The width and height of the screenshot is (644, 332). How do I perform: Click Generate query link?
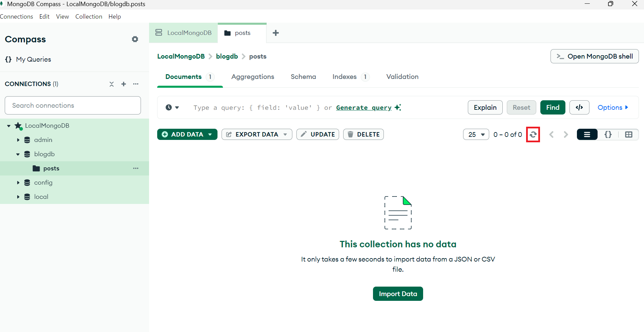point(364,107)
